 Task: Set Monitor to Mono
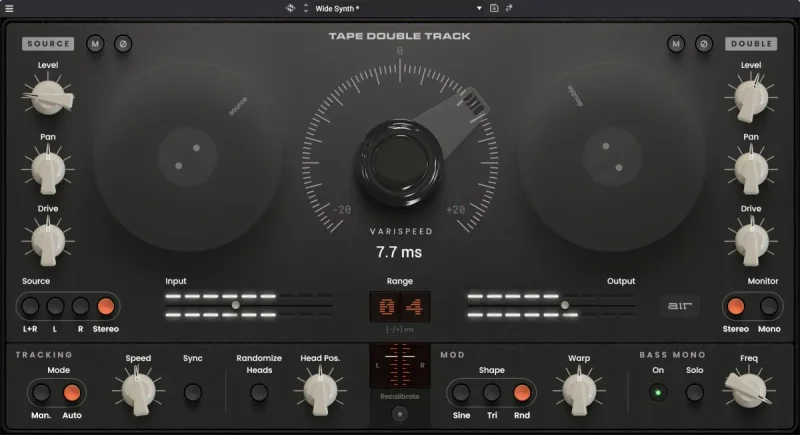click(769, 306)
